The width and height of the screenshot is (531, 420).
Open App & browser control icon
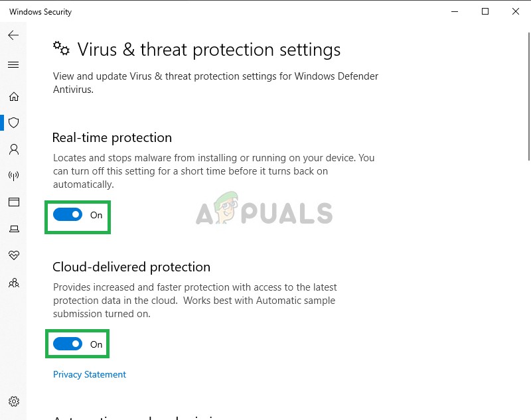pyautogui.click(x=13, y=202)
